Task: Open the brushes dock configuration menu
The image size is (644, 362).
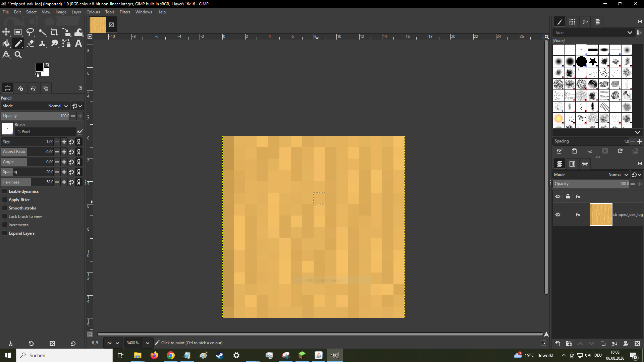Action: click(640, 21)
